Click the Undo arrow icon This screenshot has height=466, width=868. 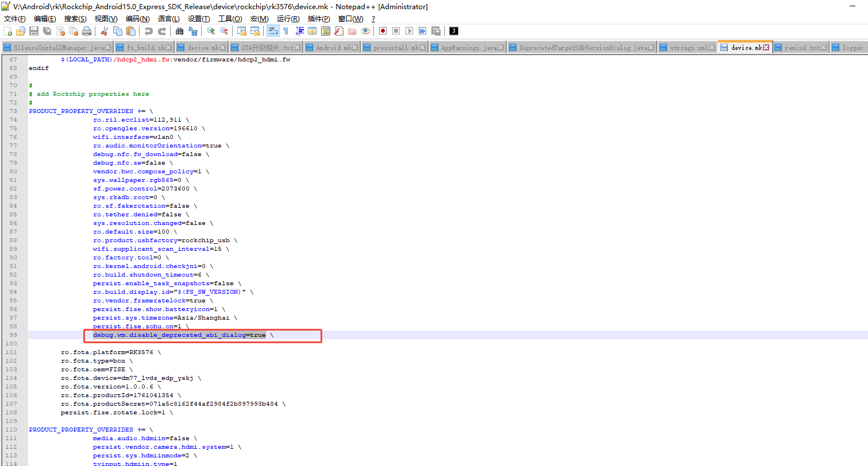tap(149, 31)
